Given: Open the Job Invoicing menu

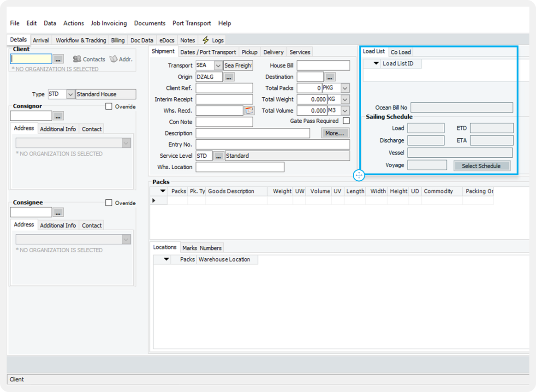Looking at the screenshot, I should [108, 23].
